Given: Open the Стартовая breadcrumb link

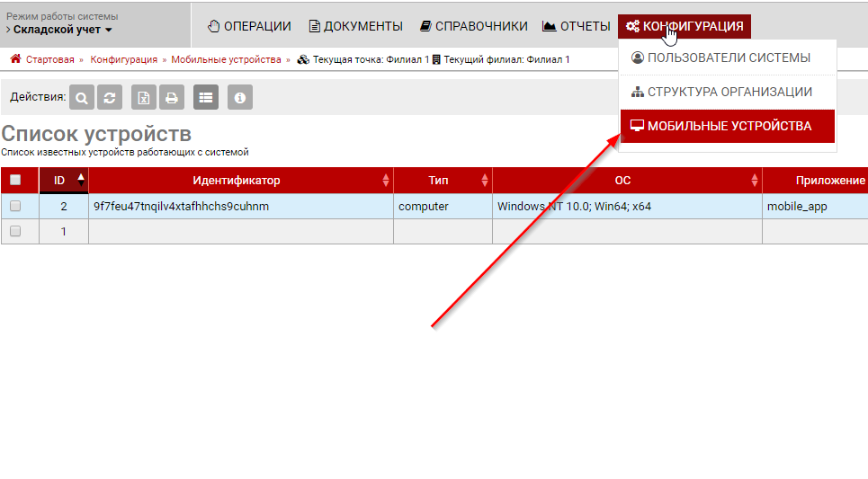Looking at the screenshot, I should click(x=49, y=59).
